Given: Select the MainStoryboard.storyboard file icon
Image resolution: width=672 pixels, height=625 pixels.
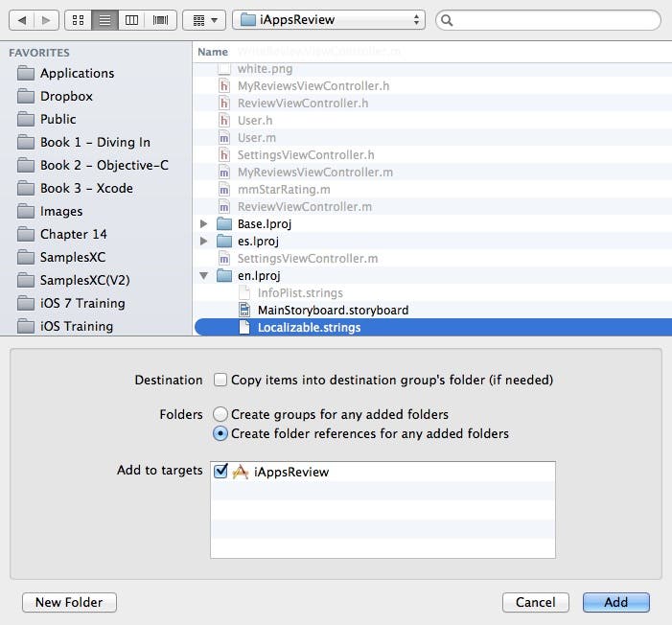Looking at the screenshot, I should [x=244, y=311].
